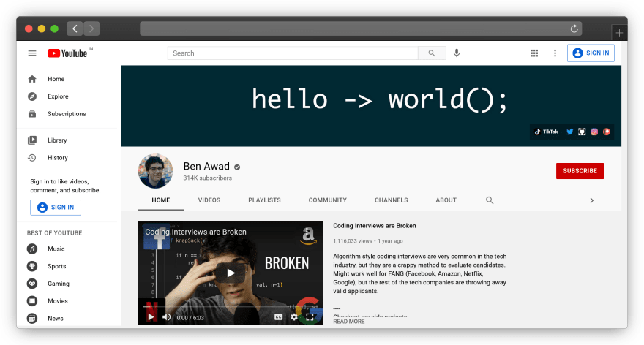
Task: Enter fullscreen on the video
Action: click(x=310, y=317)
